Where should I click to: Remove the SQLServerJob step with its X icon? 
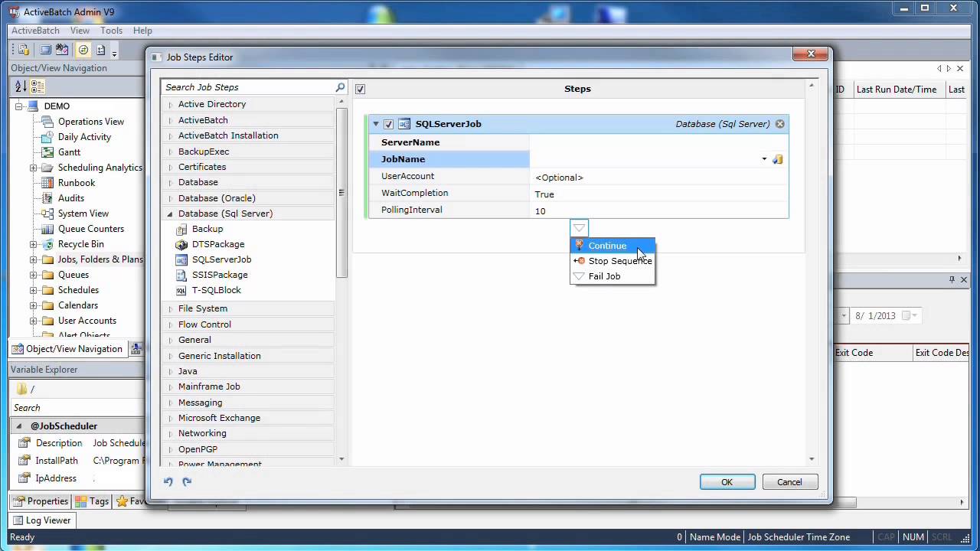(x=779, y=124)
